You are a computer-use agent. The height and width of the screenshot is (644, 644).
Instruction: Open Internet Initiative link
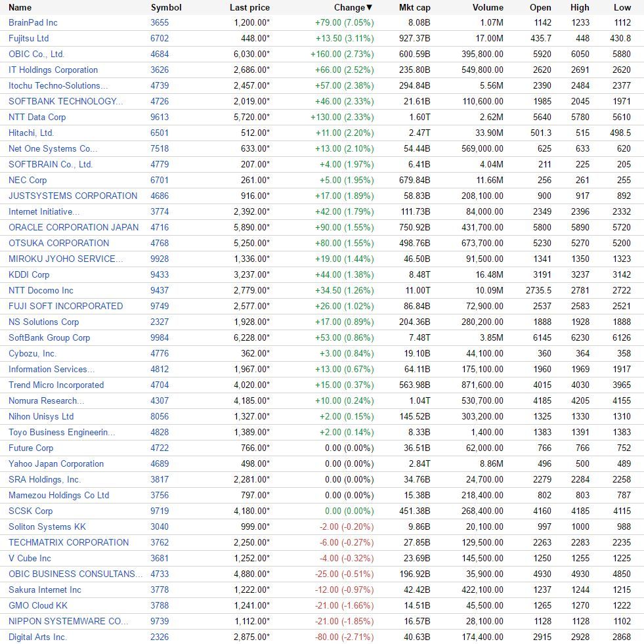point(44,211)
